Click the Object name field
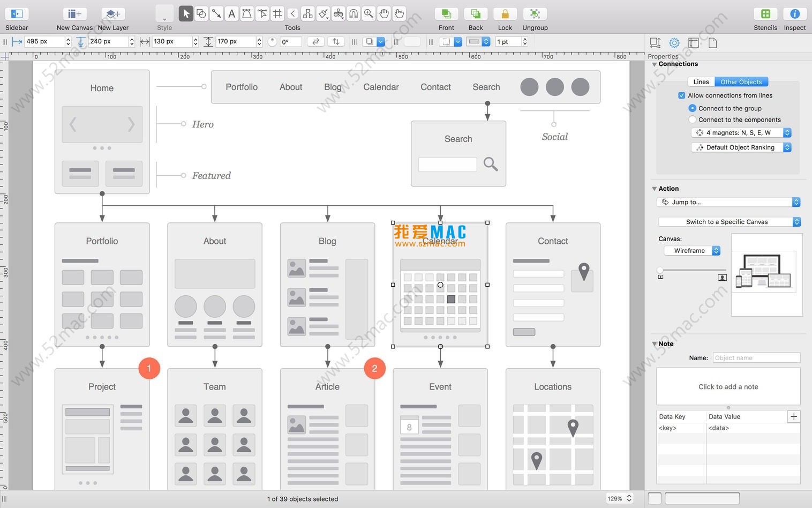812x508 pixels. 756,357
